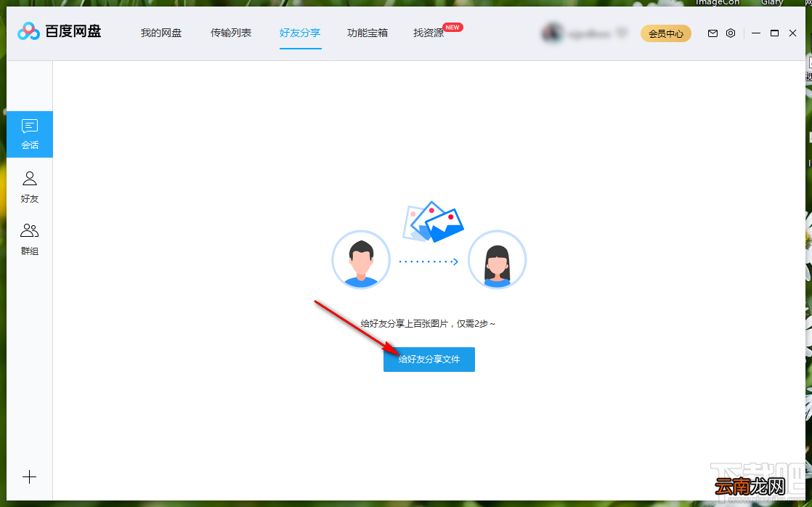Go to the 找资源 tab
The height and width of the screenshot is (507, 812).
tap(429, 33)
